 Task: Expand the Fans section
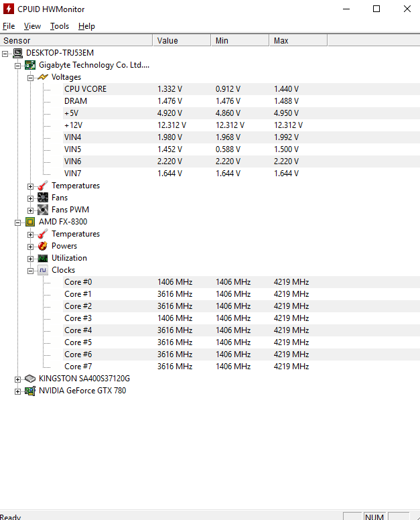pos(30,198)
